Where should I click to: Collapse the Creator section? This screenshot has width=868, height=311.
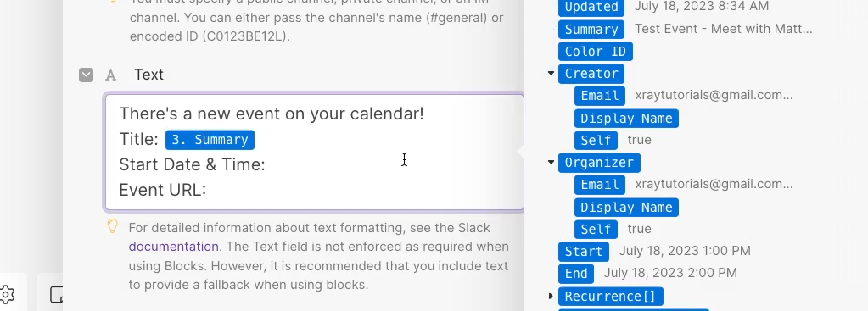[x=551, y=73]
